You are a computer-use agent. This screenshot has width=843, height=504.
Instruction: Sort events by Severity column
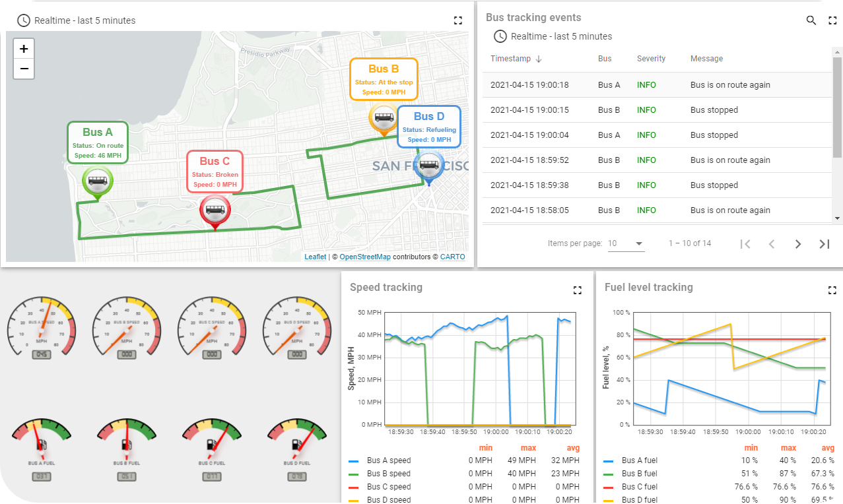tap(651, 59)
